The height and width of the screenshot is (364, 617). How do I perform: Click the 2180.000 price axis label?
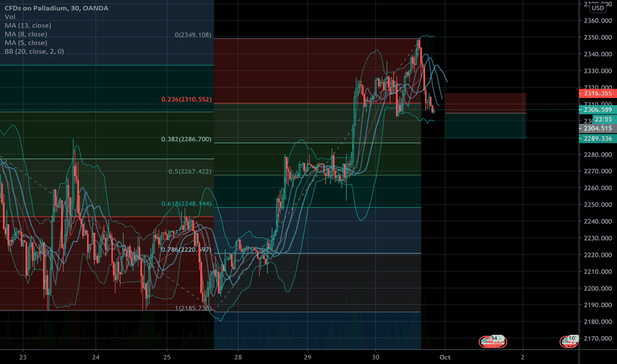click(x=598, y=322)
